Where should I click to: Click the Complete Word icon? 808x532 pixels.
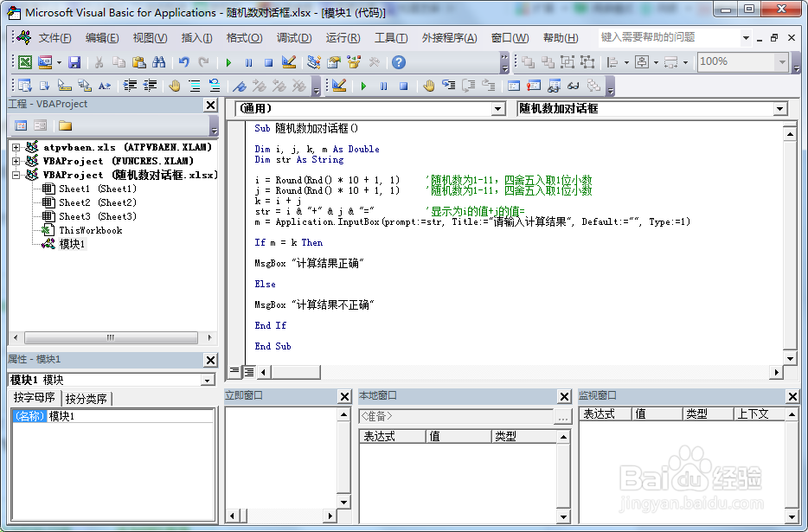click(x=105, y=86)
